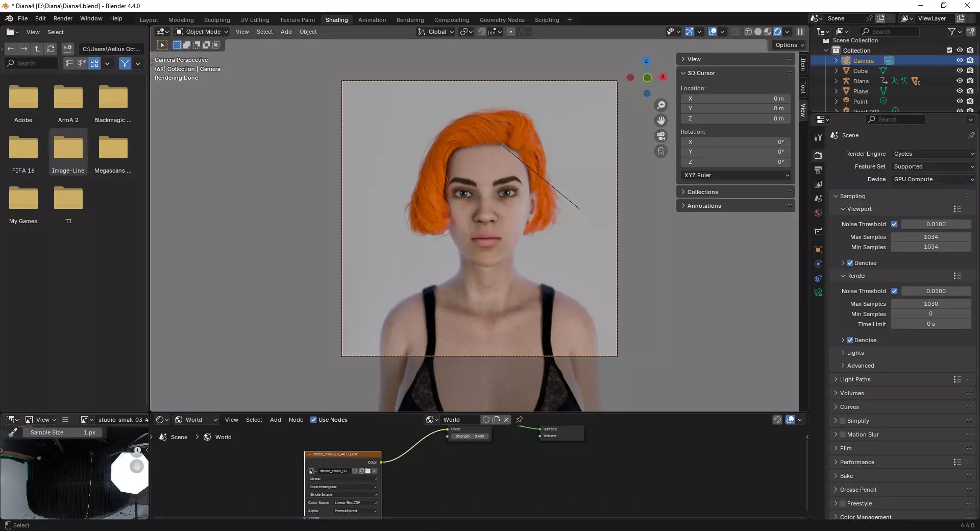Open the Item tab in viewport sidebar
The image size is (980, 531).
pyautogui.click(x=803, y=64)
